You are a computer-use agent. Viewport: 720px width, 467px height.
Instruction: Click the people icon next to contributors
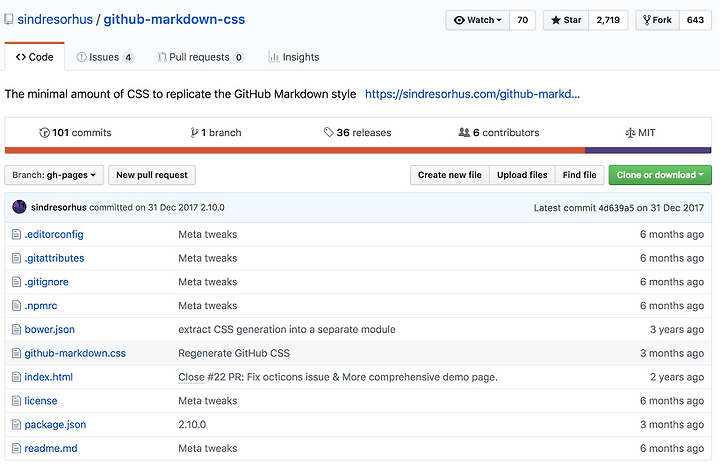tap(464, 132)
